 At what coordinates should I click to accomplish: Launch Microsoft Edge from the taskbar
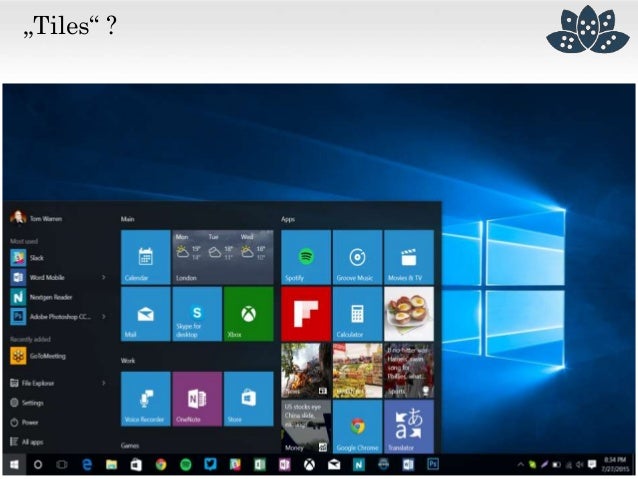pos(87,464)
